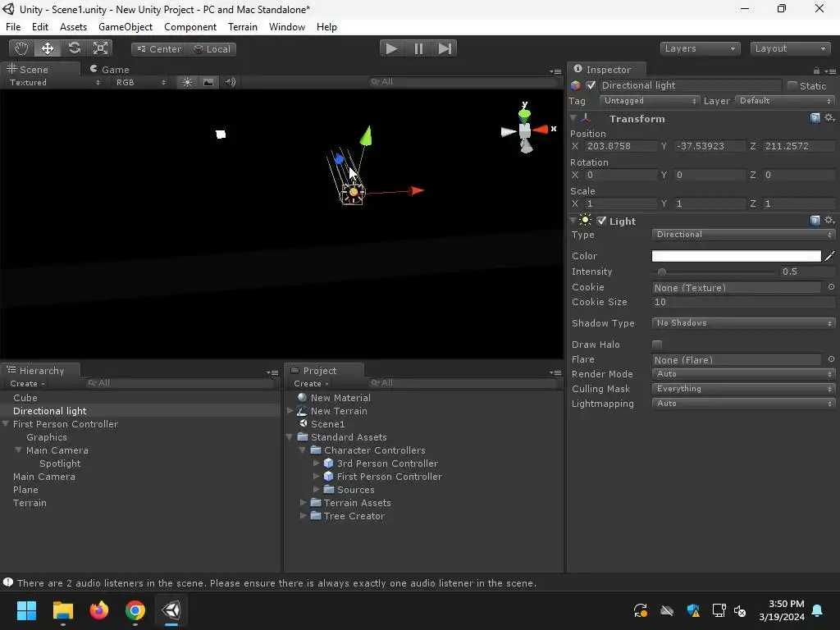Open the light Type Directional dropdown

tap(743, 235)
